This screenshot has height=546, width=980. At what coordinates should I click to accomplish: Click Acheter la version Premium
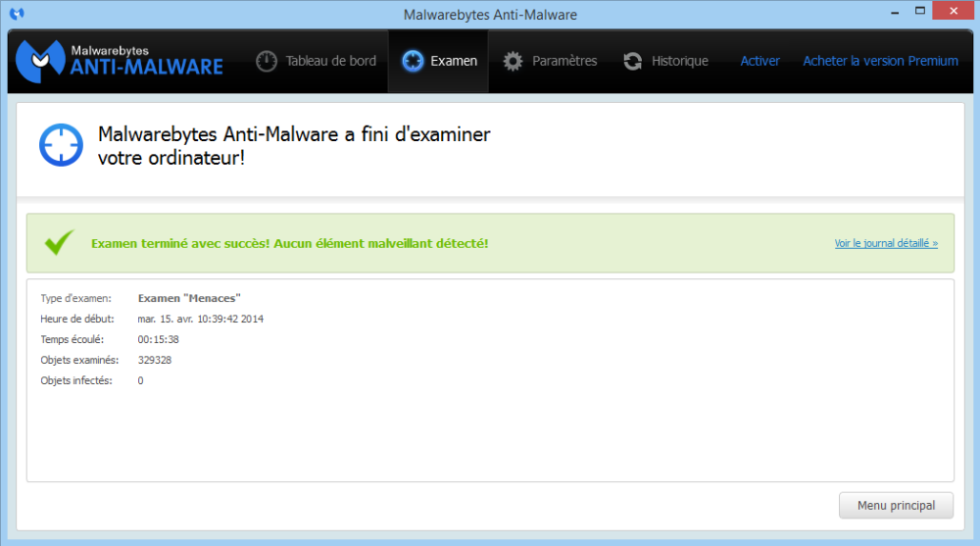(x=880, y=62)
